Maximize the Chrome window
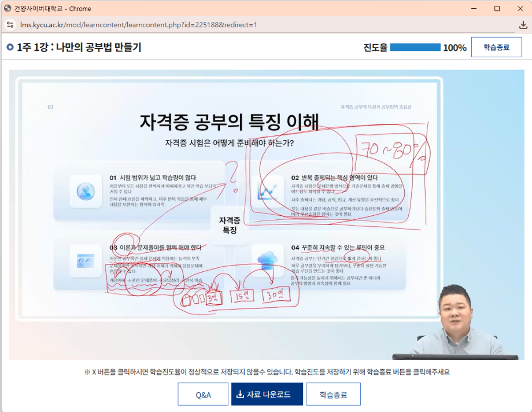532x412 pixels. click(497, 9)
